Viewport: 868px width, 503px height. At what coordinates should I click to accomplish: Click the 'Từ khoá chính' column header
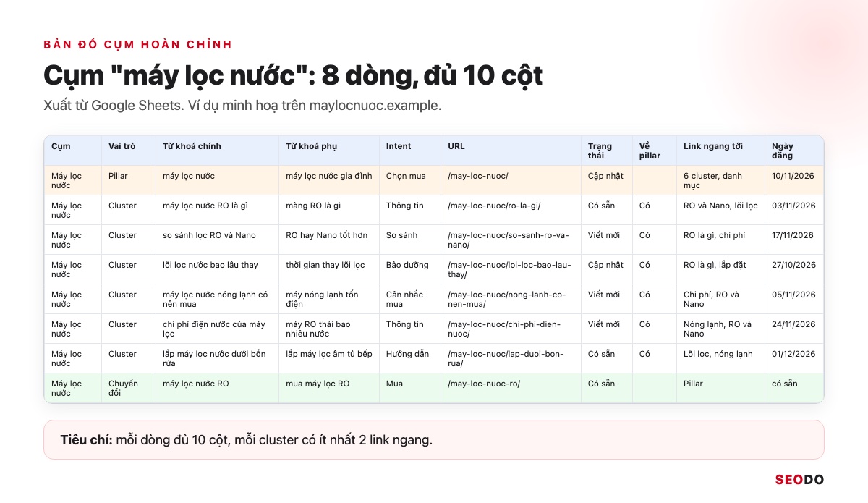[x=217, y=151]
